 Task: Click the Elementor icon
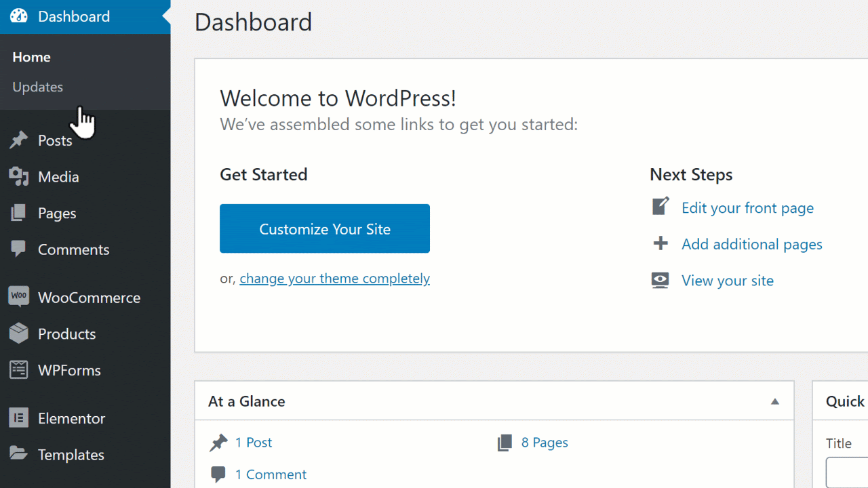19,418
